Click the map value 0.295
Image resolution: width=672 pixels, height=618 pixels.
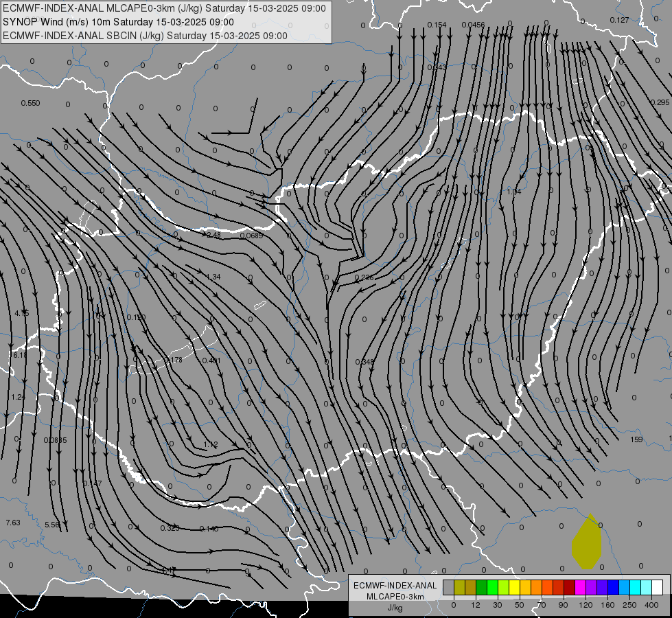coord(660,102)
